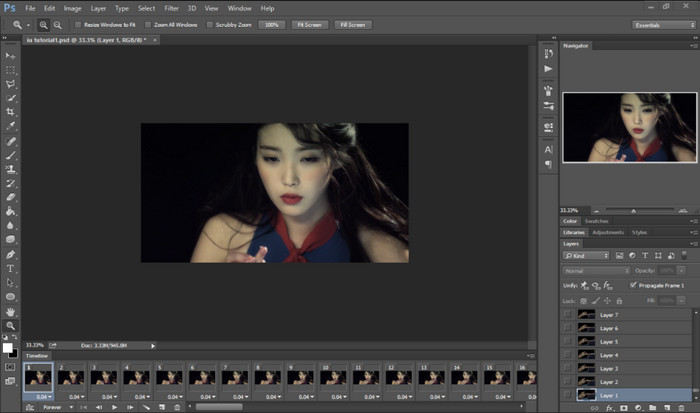Select the Hand tool
The width and height of the screenshot is (700, 413).
[x=11, y=311]
